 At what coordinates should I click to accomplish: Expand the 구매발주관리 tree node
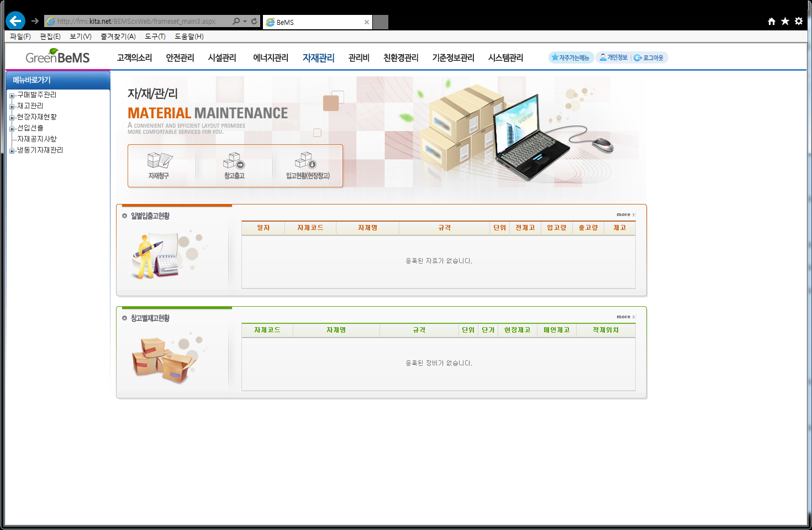pos(12,96)
